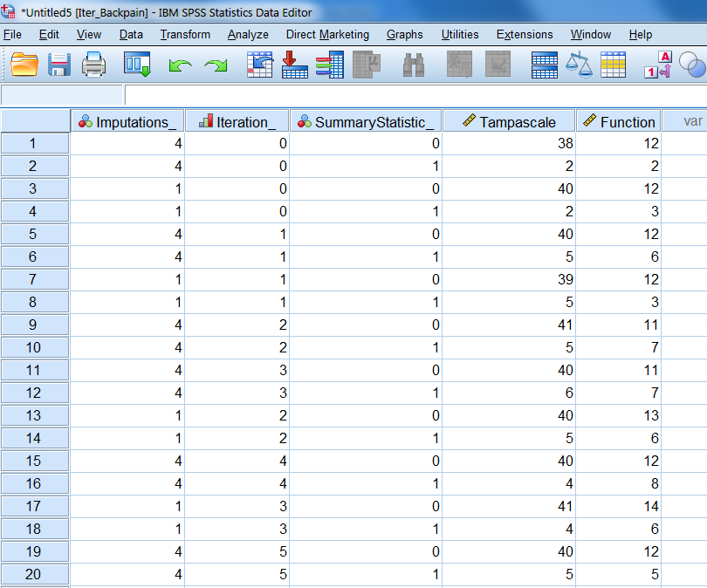Open the Graphs menu

coord(404,34)
